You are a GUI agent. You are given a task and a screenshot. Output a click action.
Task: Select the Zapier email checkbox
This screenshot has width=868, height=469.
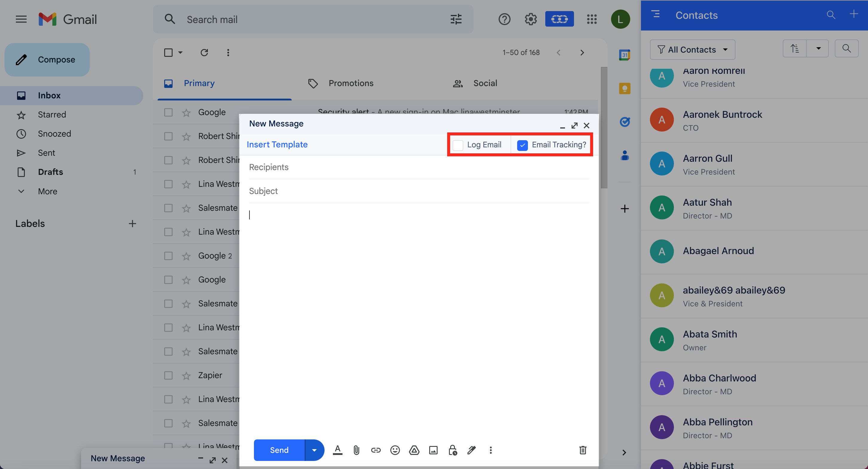(x=168, y=375)
